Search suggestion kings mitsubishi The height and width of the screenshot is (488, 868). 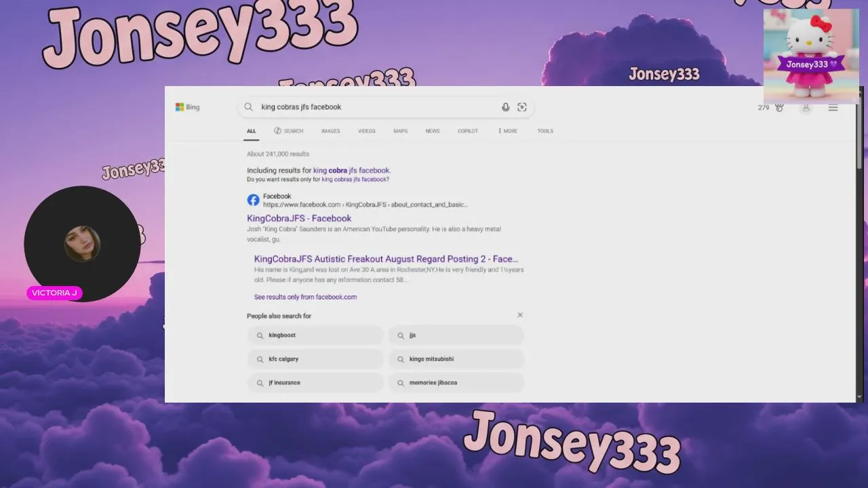pyautogui.click(x=456, y=359)
